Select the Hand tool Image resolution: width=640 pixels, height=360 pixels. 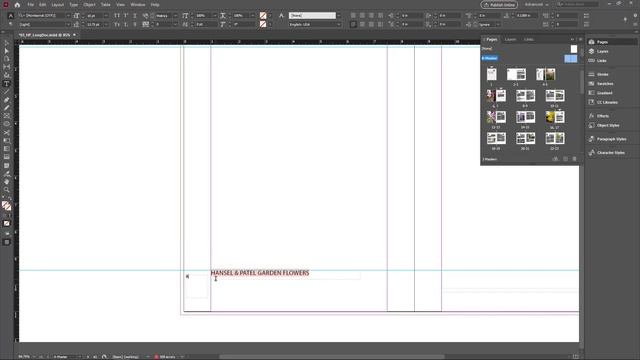[7, 182]
